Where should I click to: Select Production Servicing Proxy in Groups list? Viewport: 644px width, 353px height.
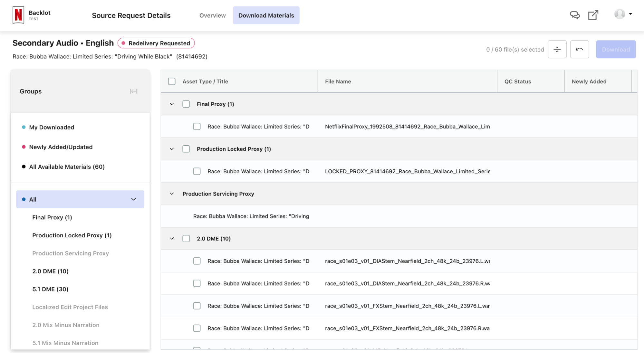pos(71,253)
